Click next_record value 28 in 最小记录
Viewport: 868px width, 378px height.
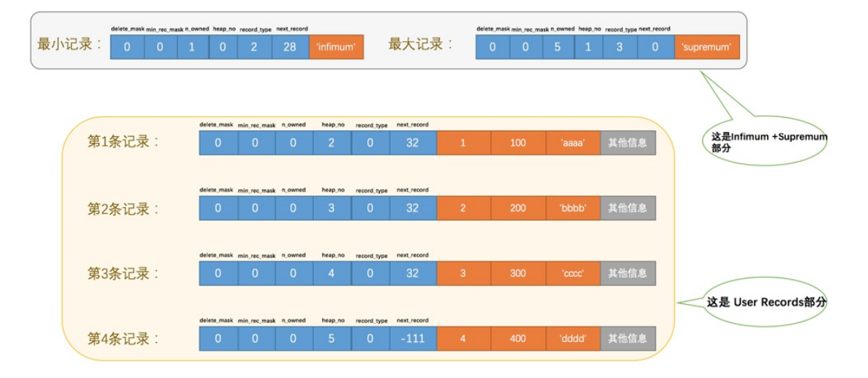(291, 47)
